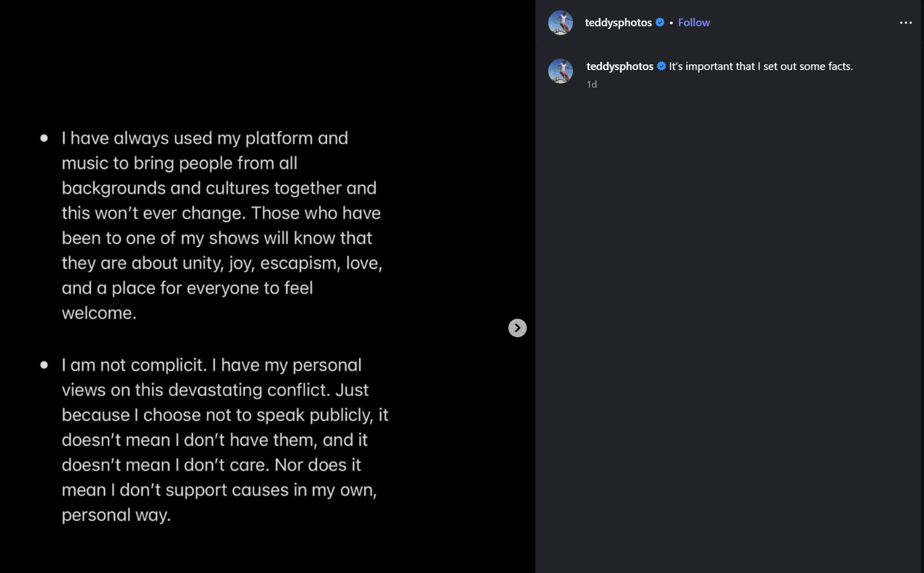Click the bullet dot before "I am not complicit"

[44, 365]
